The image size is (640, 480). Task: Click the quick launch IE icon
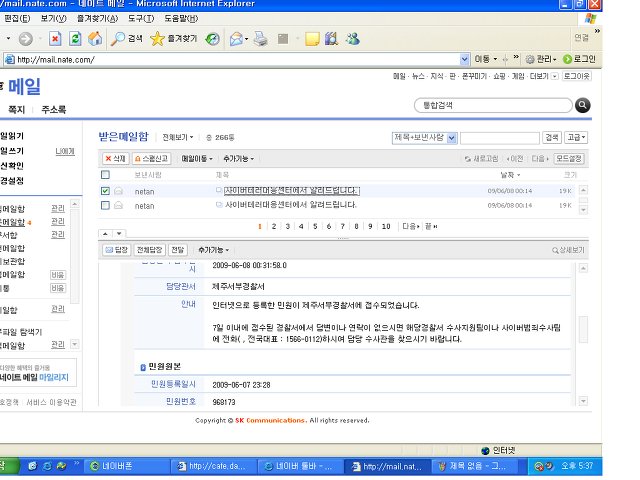coord(47,466)
